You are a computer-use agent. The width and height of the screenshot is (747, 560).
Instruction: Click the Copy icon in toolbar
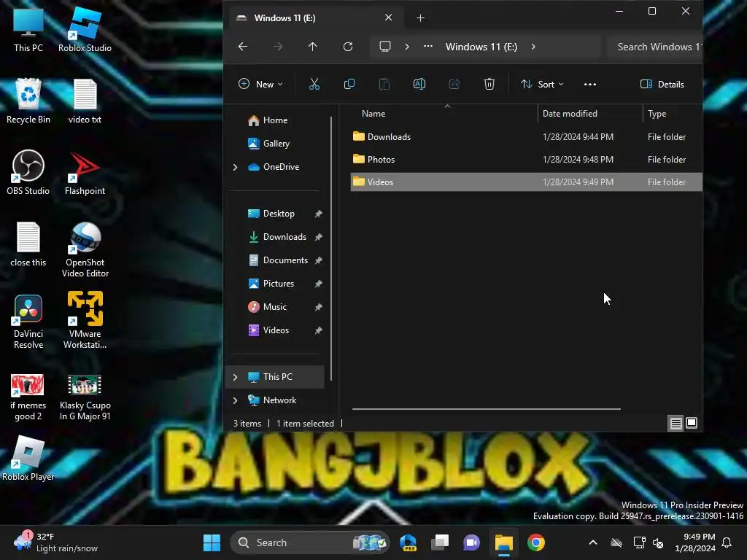[x=349, y=85]
